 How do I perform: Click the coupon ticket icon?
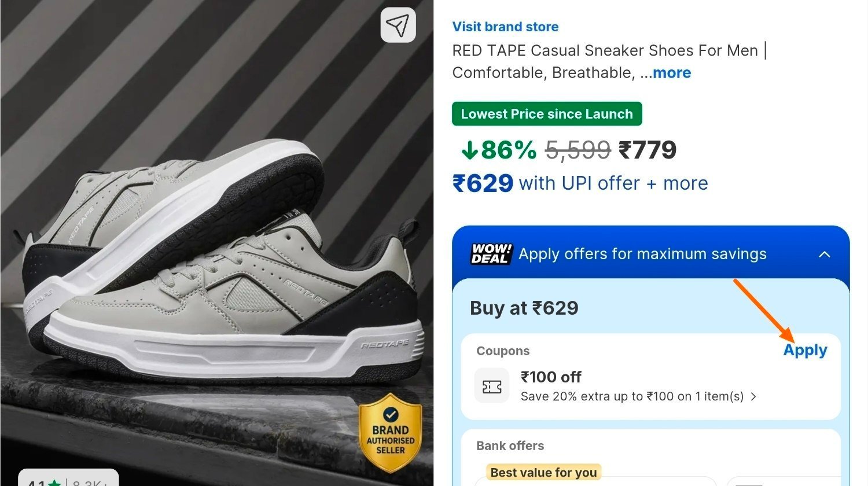click(492, 386)
